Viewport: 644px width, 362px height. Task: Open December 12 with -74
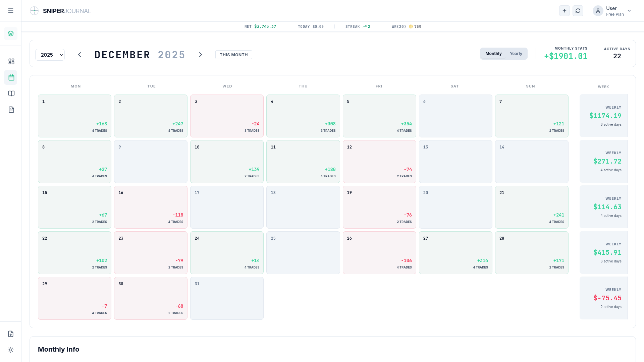[379, 162]
